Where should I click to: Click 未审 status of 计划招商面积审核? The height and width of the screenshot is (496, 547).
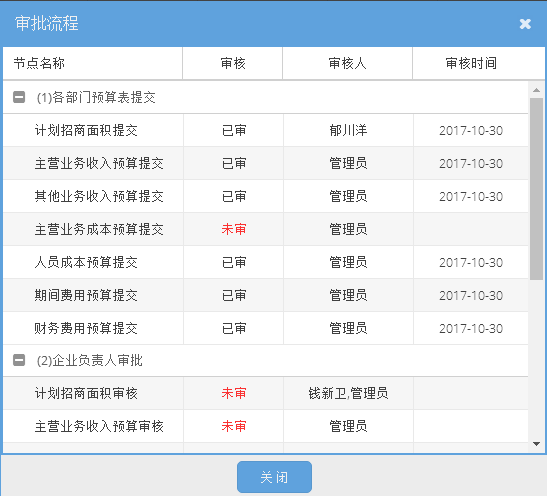click(x=234, y=393)
